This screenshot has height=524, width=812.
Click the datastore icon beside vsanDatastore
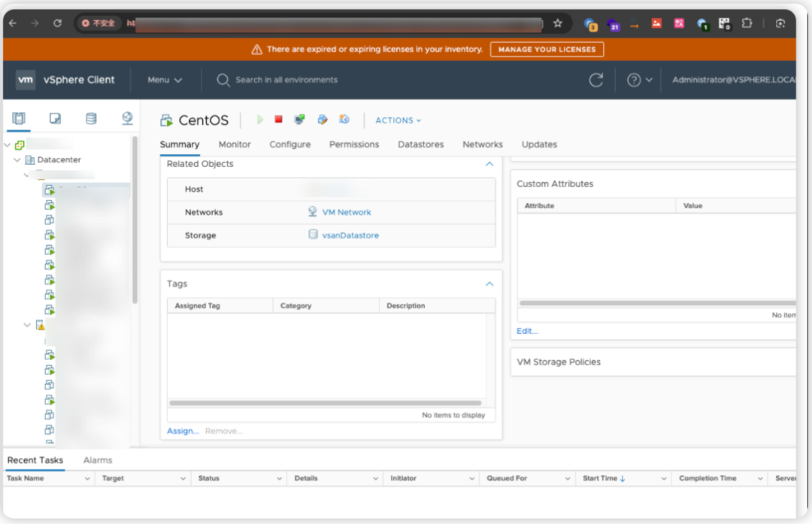pyautogui.click(x=313, y=235)
